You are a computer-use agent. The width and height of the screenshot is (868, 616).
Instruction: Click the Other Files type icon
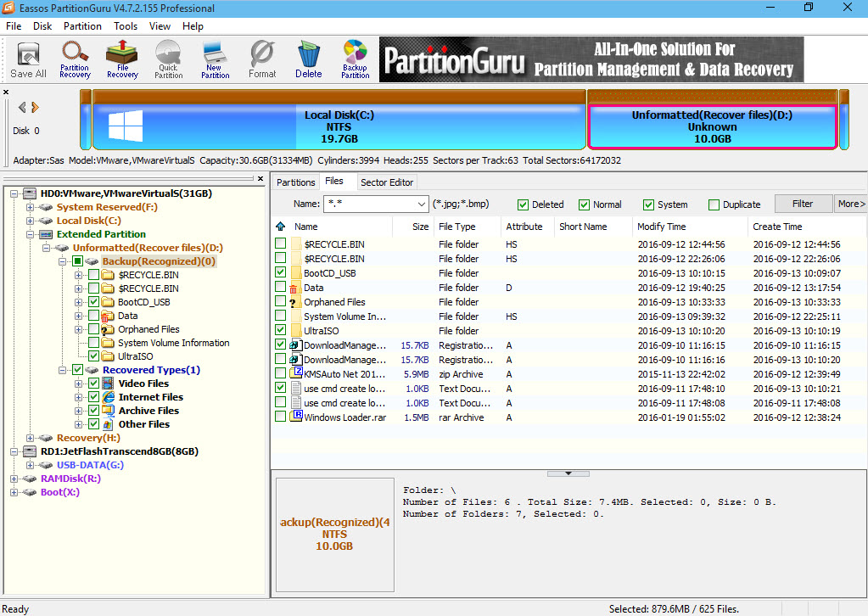pos(108,424)
